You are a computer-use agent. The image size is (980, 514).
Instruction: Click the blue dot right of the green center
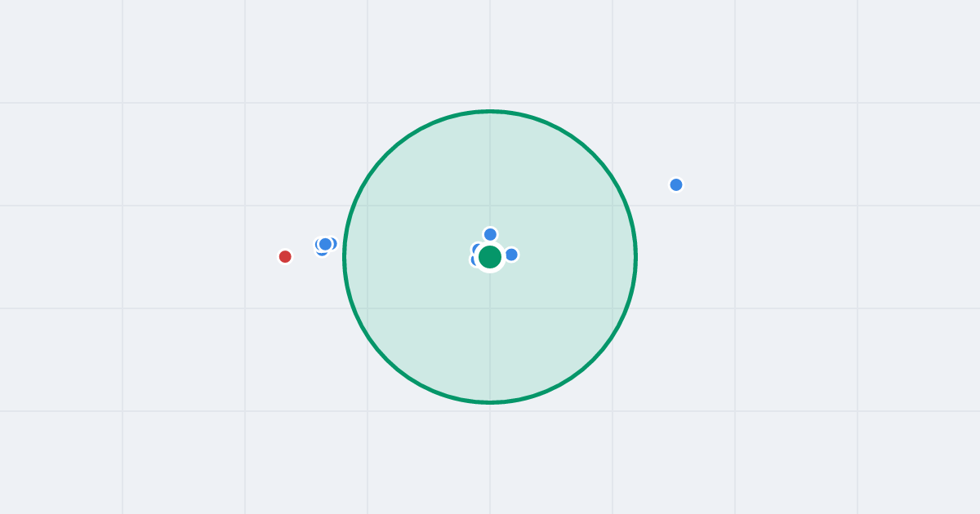[511, 255]
